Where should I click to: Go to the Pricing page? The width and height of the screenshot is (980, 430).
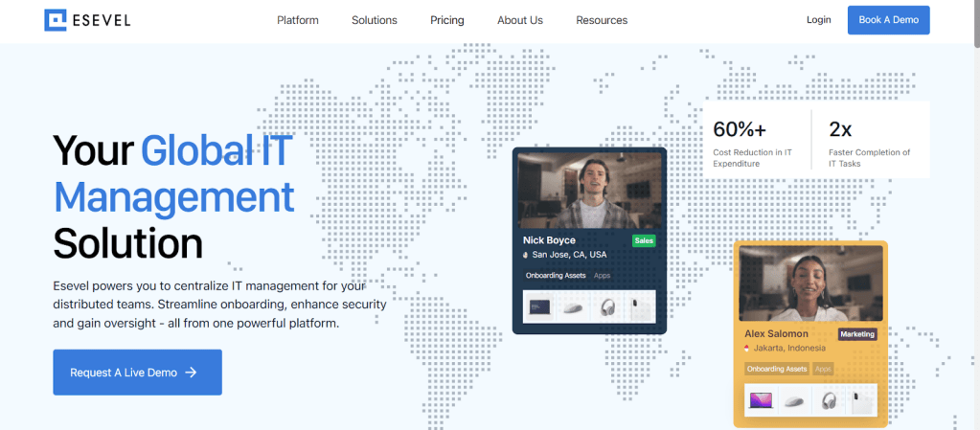click(x=446, y=20)
